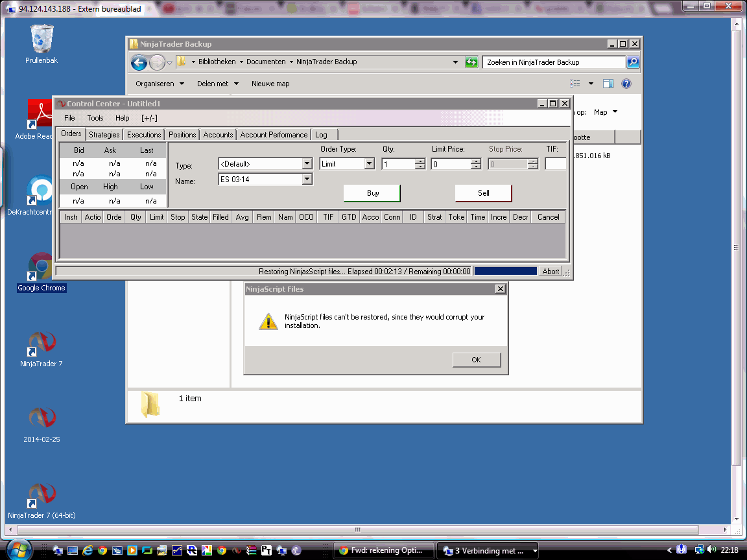Click the Zoeken in NinjaTrader Backup search field
The width and height of the screenshot is (747, 560).
pyautogui.click(x=553, y=62)
